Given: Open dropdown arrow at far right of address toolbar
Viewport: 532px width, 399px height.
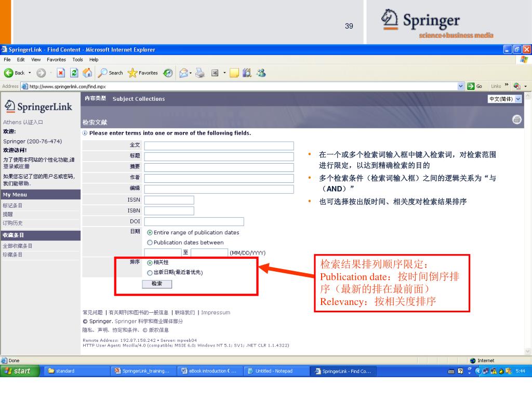Looking at the screenshot, I should pyautogui.click(x=526, y=86).
